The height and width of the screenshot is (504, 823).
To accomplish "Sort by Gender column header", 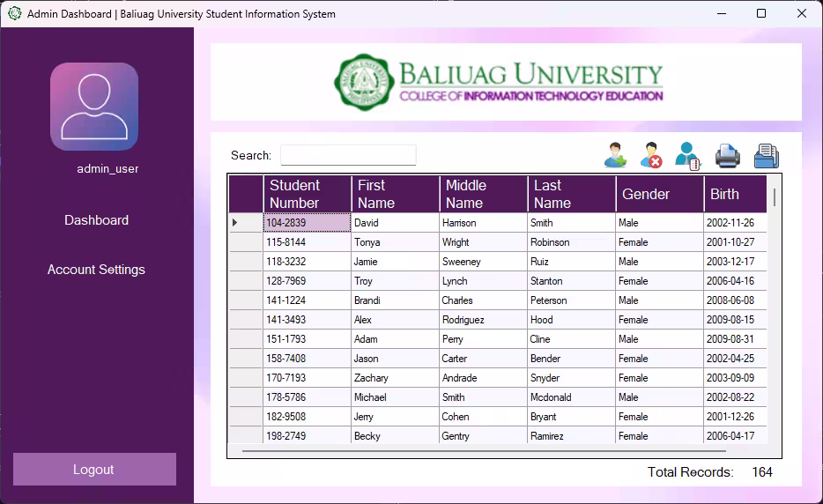I will [660, 194].
